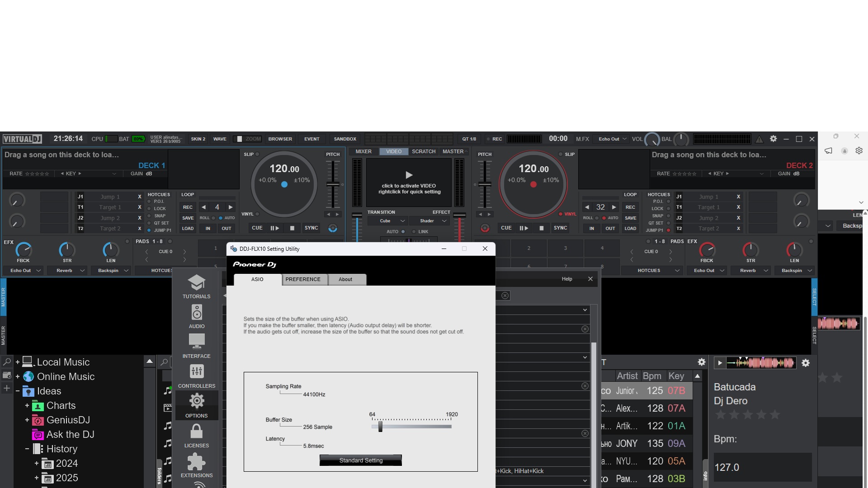Switch to the PREFERENCE tab
The height and width of the screenshot is (488, 868).
pos(302,279)
